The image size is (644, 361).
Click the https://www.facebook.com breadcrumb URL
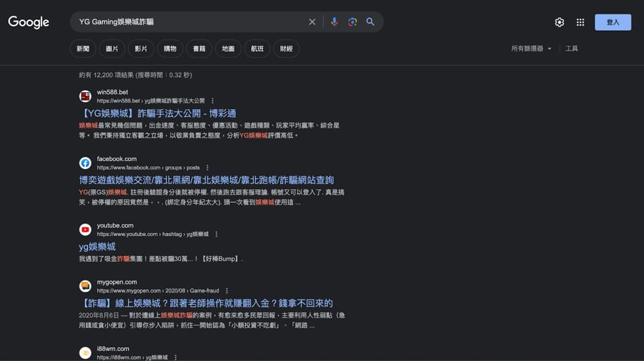(149, 168)
